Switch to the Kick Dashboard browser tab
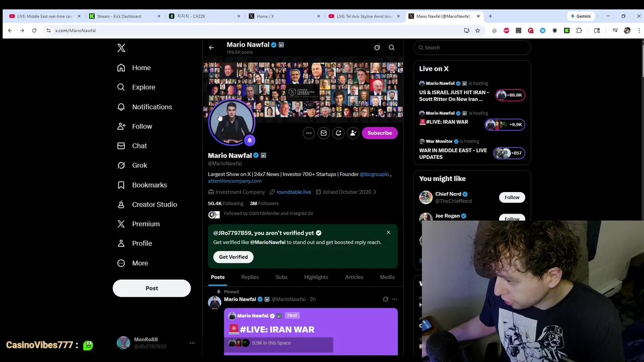This screenshot has height=362, width=644. point(124,16)
